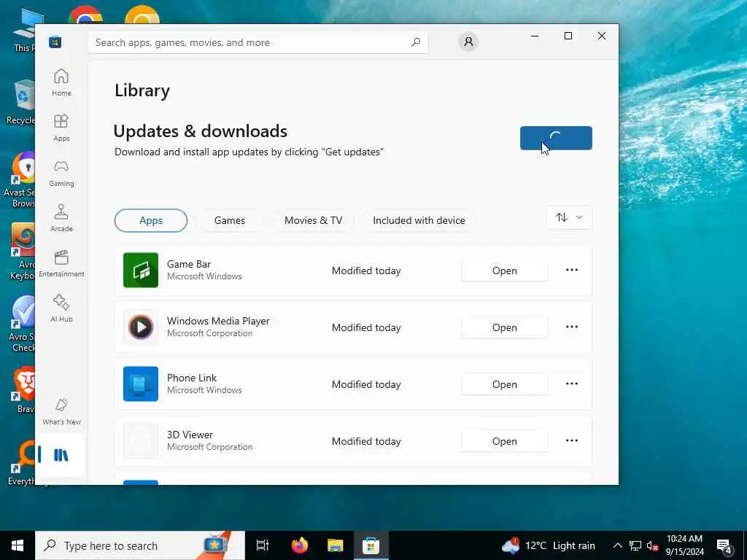Click the taskbar clock and date

684,545
